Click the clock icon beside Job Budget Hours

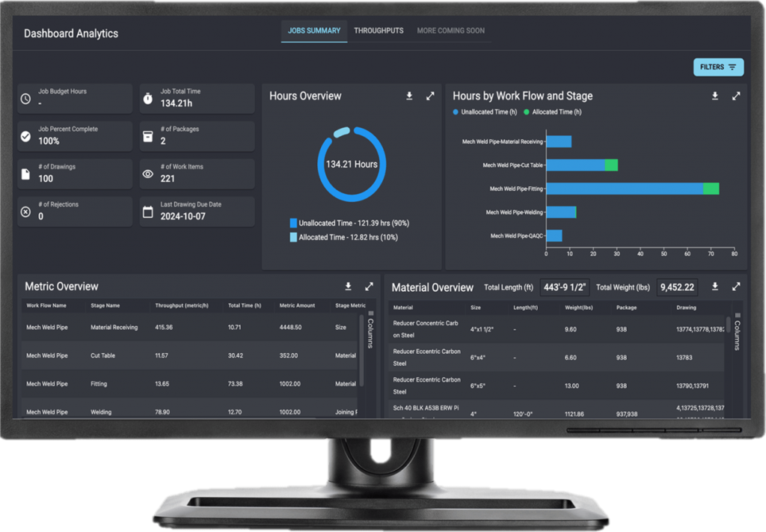click(x=25, y=97)
